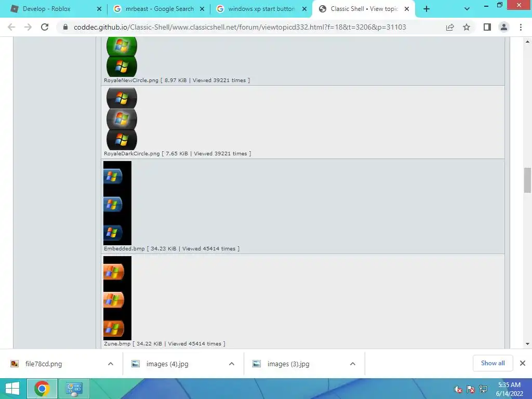This screenshot has height=399, width=532.
Task: Open RoyaleNewCircle.png green start button image
Action: (122, 57)
